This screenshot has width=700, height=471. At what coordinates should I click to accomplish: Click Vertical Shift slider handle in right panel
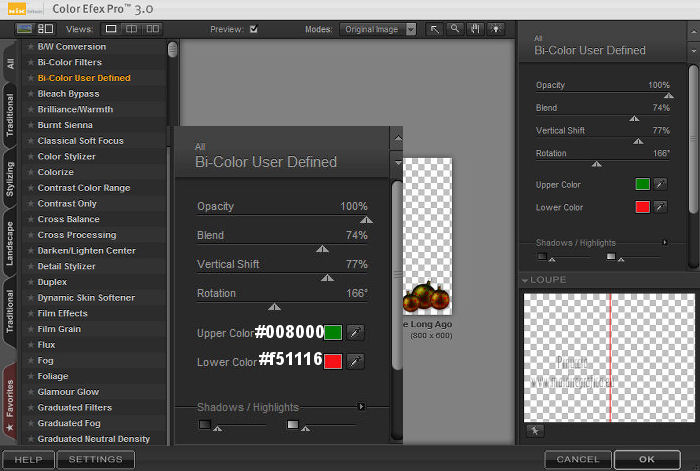[638, 141]
